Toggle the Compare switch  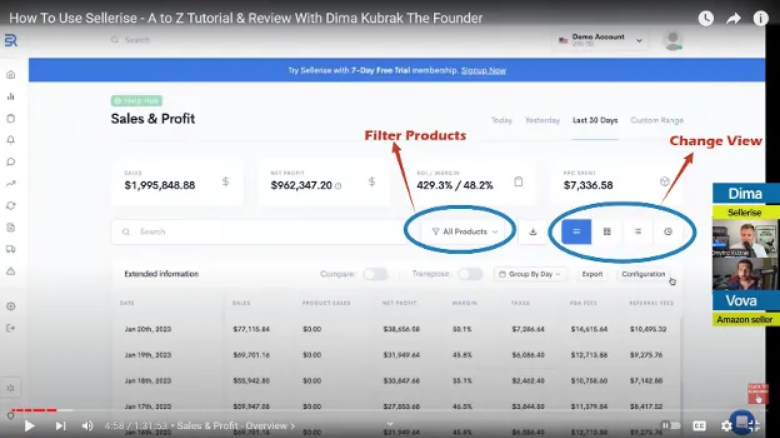coord(375,274)
